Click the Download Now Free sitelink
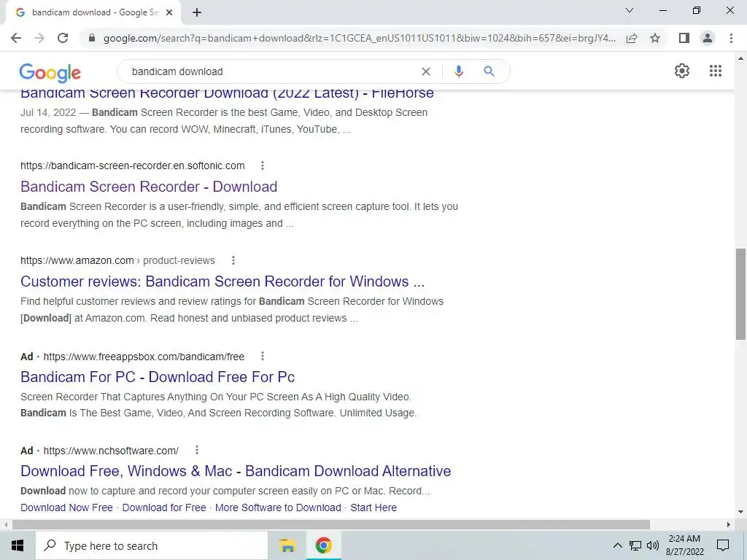Image resolution: width=747 pixels, height=560 pixels. pyautogui.click(x=66, y=507)
